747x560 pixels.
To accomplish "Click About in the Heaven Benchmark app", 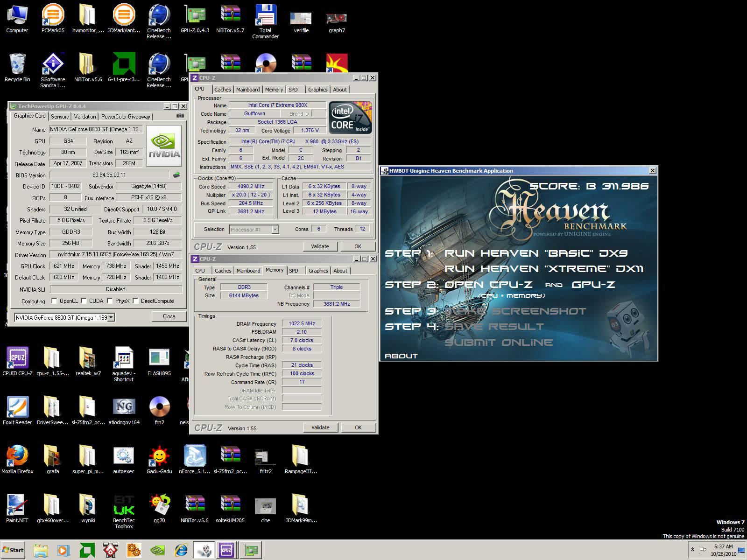I will click(x=401, y=356).
